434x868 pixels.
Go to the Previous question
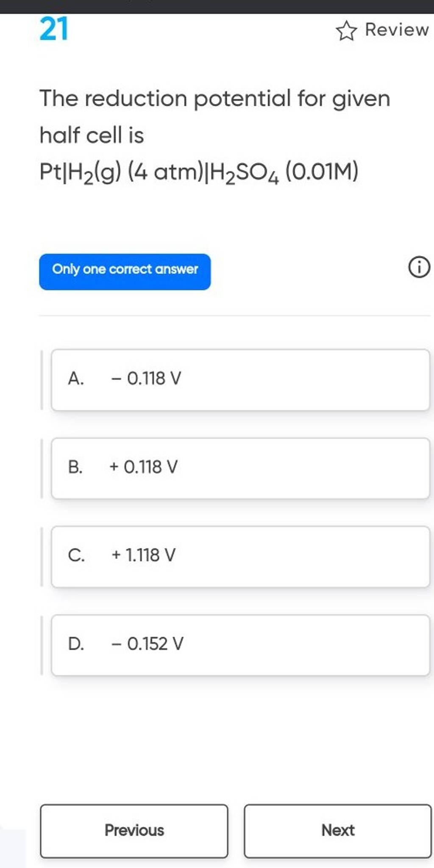tap(134, 831)
